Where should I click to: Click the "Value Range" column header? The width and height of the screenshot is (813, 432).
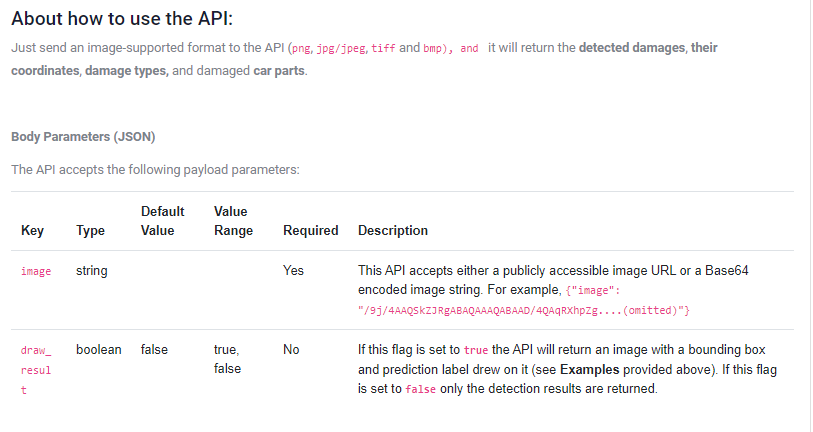tap(233, 221)
